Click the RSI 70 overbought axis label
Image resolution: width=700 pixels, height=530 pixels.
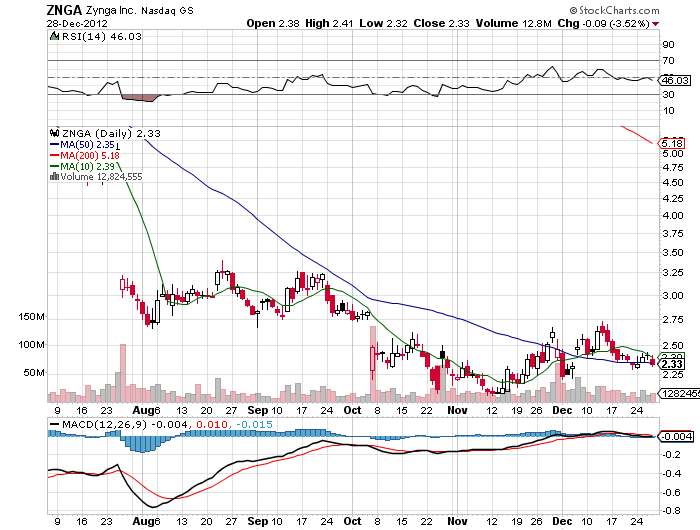pyautogui.click(x=668, y=60)
